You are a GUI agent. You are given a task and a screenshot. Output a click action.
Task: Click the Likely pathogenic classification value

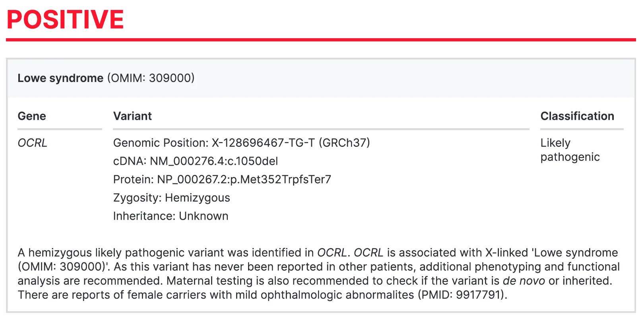[569, 150]
